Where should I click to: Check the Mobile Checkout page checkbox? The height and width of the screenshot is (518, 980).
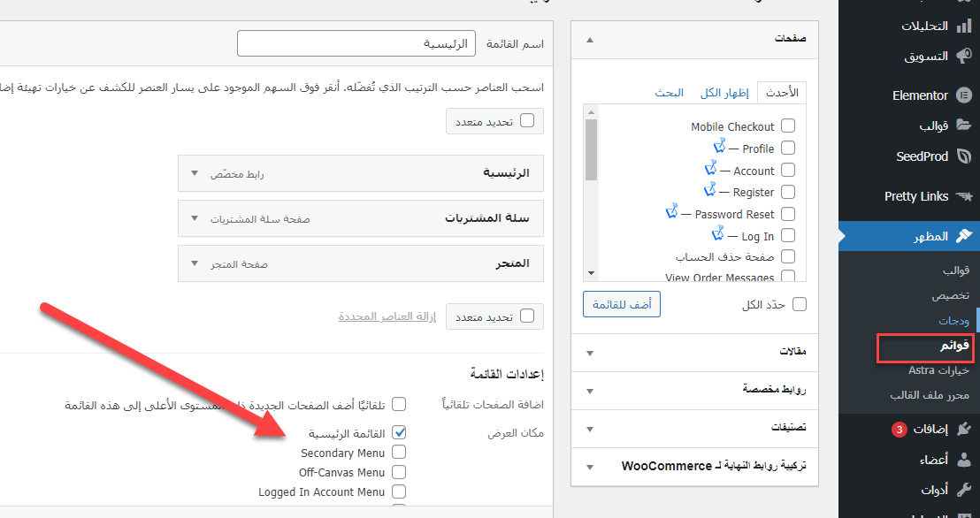coord(788,126)
